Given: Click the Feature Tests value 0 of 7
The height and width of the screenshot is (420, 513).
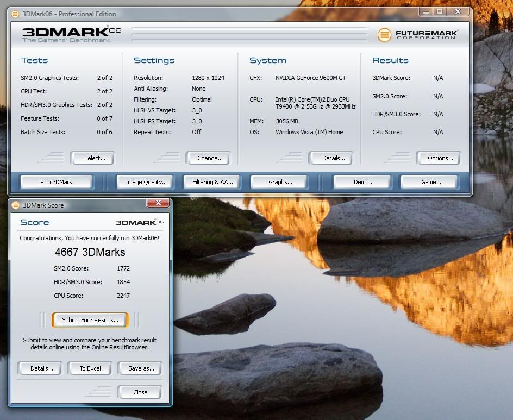Looking at the screenshot, I should point(104,118).
